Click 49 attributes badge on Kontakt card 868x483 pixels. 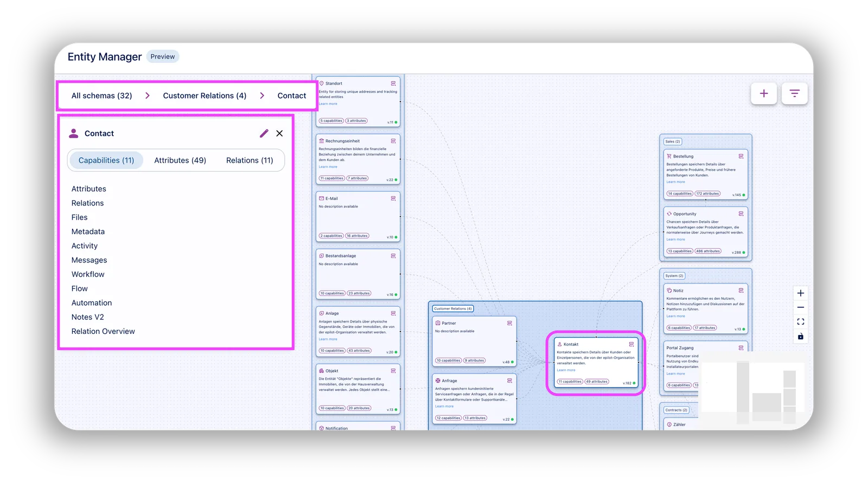pyautogui.click(x=597, y=382)
